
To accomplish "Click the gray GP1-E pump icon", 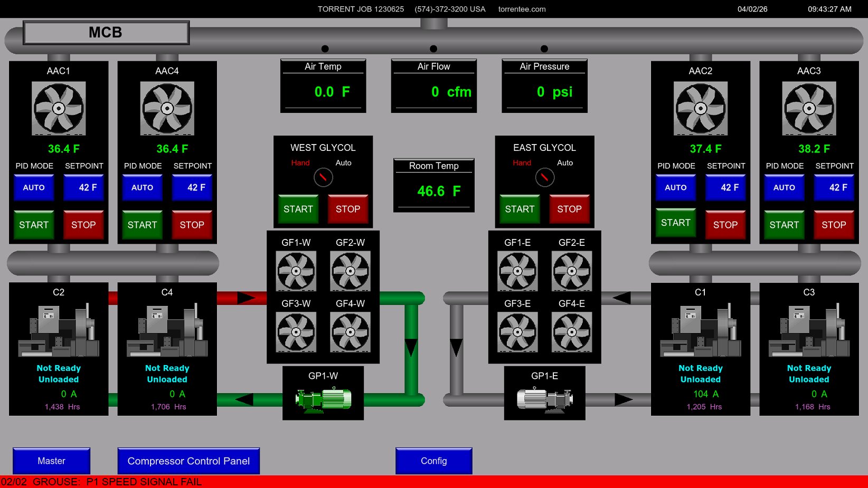I will click(x=545, y=399).
